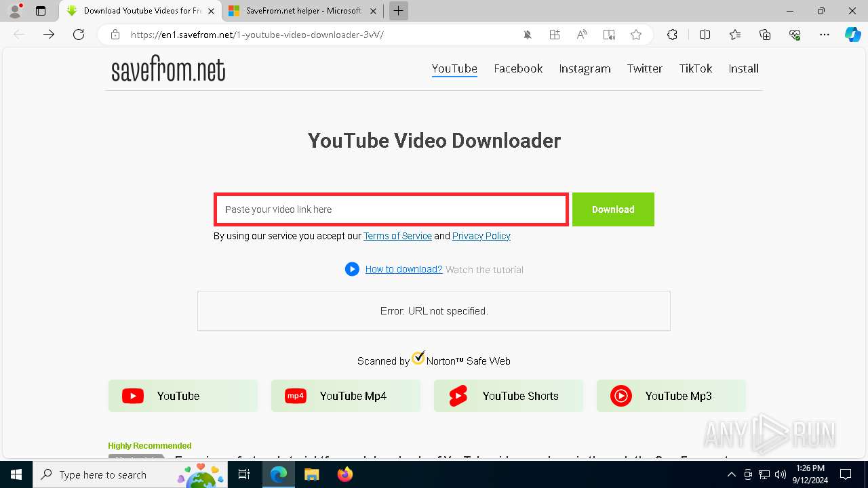Click the address bar URL field
The image size is (868, 488).
point(319,35)
